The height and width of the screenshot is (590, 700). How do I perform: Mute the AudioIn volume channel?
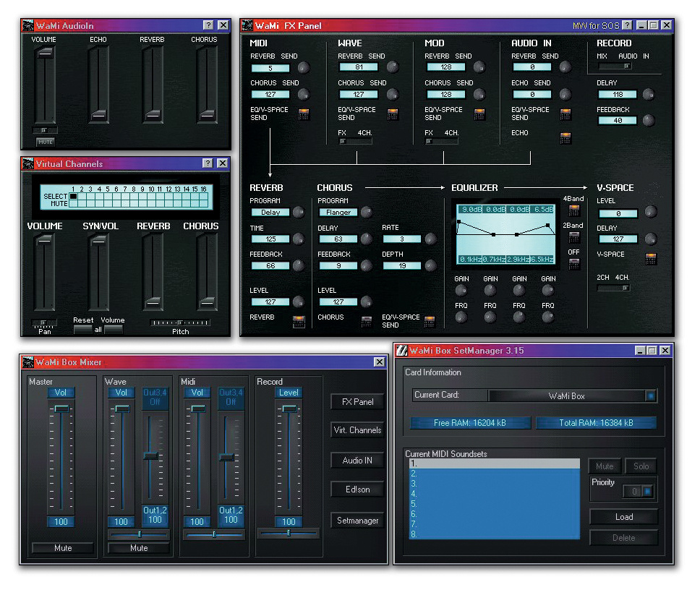click(x=45, y=142)
